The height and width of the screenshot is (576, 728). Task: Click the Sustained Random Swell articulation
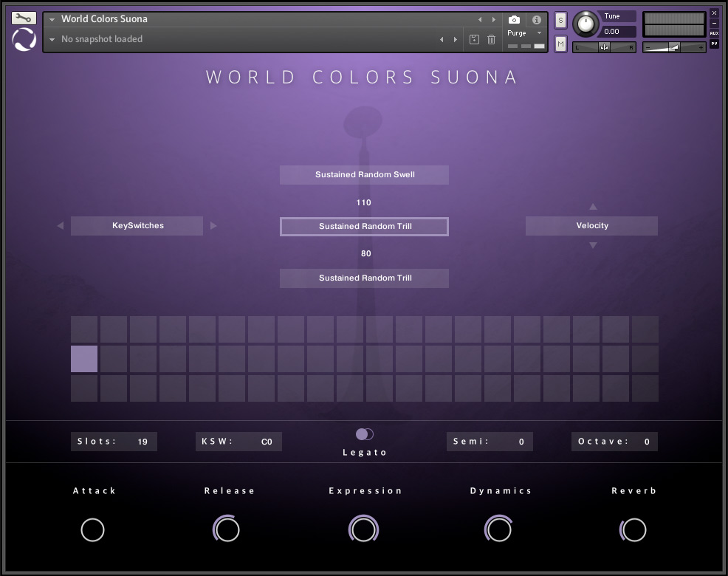pos(364,175)
